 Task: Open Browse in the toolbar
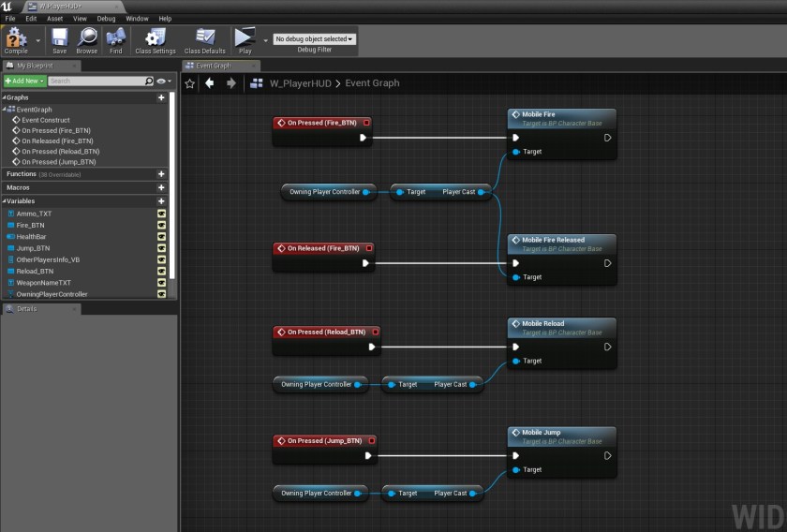pyautogui.click(x=87, y=39)
